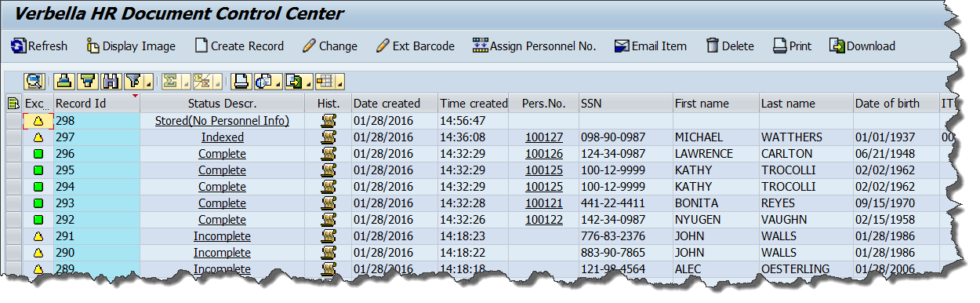The height and width of the screenshot is (303, 980).
Task: Click the Time created column header
Action: pos(473,103)
